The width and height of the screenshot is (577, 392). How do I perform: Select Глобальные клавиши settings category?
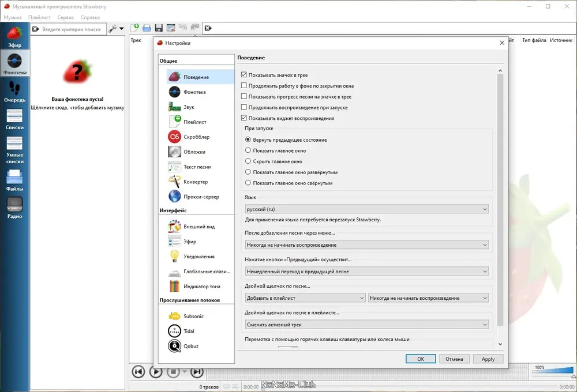pyautogui.click(x=200, y=272)
